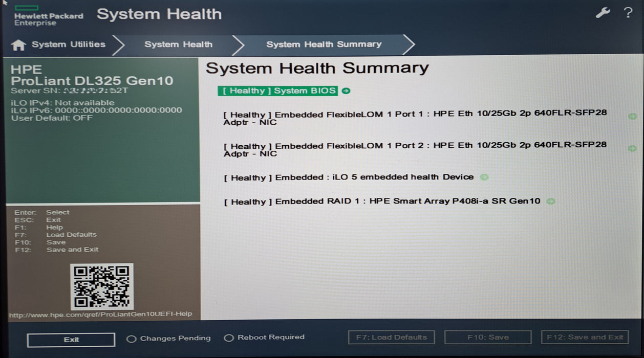Open the wrench configuration icon
Screen dimensions: 644x358
(x=603, y=13)
